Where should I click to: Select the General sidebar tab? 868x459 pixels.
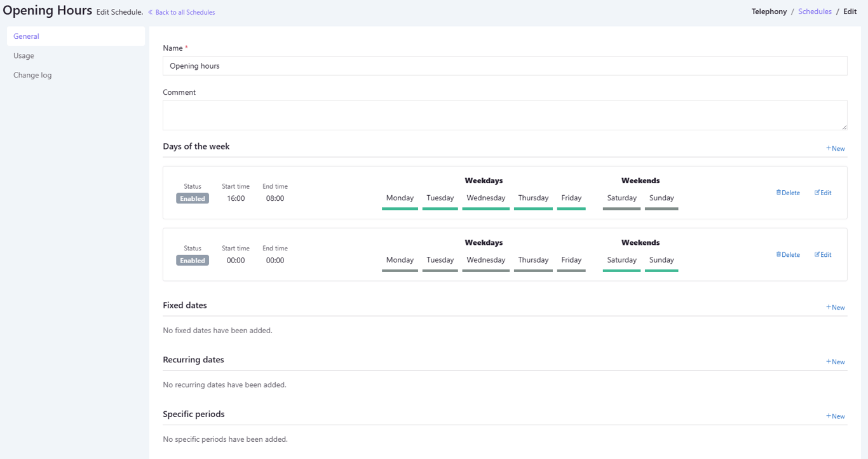27,36
